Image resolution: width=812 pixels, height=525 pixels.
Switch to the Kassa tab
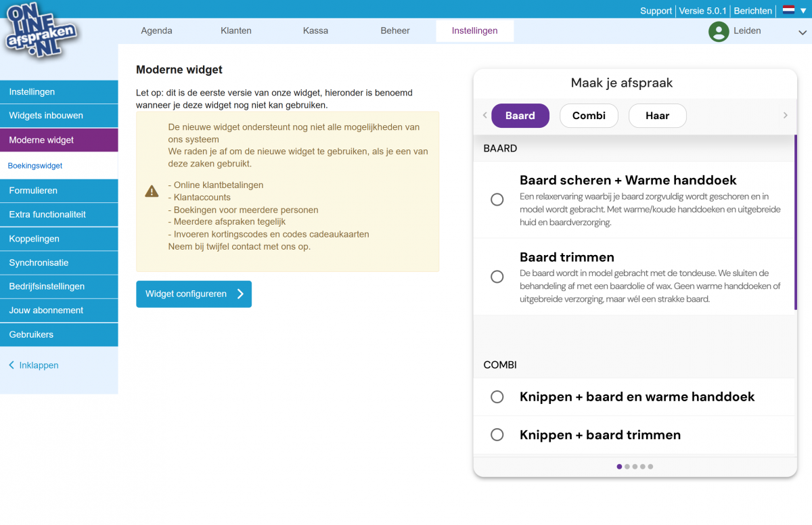315,31
